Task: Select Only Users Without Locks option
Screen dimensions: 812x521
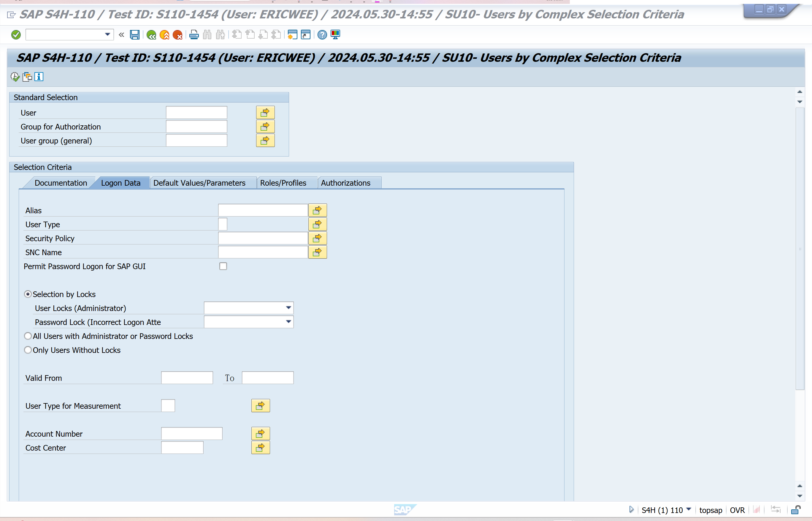Action: [x=28, y=350]
